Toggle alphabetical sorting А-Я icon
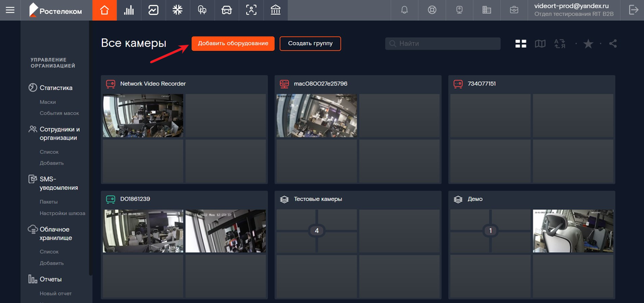644x303 pixels. pos(560,43)
